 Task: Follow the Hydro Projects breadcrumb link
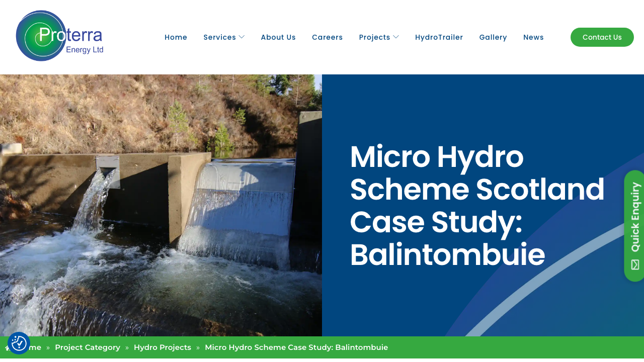click(162, 347)
